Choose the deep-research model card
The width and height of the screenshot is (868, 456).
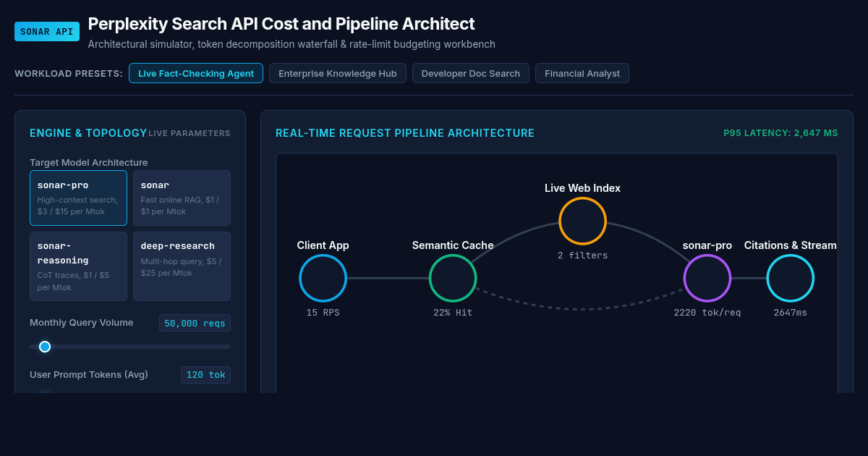pos(182,266)
